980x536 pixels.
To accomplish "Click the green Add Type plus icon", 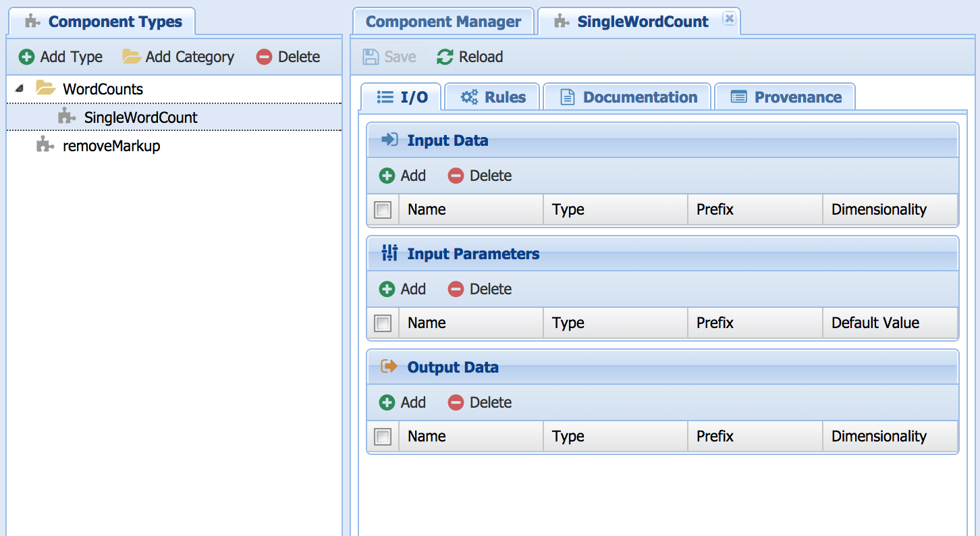I will coord(26,57).
